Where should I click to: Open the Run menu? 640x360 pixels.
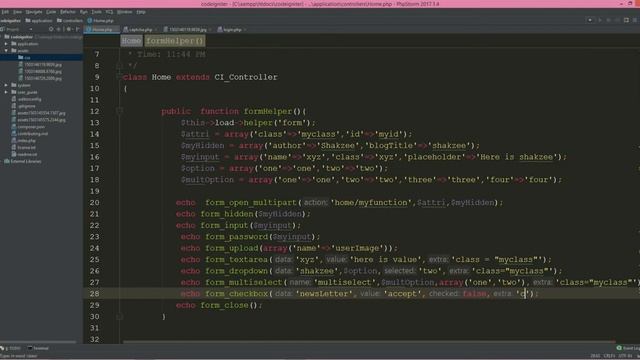click(84, 12)
